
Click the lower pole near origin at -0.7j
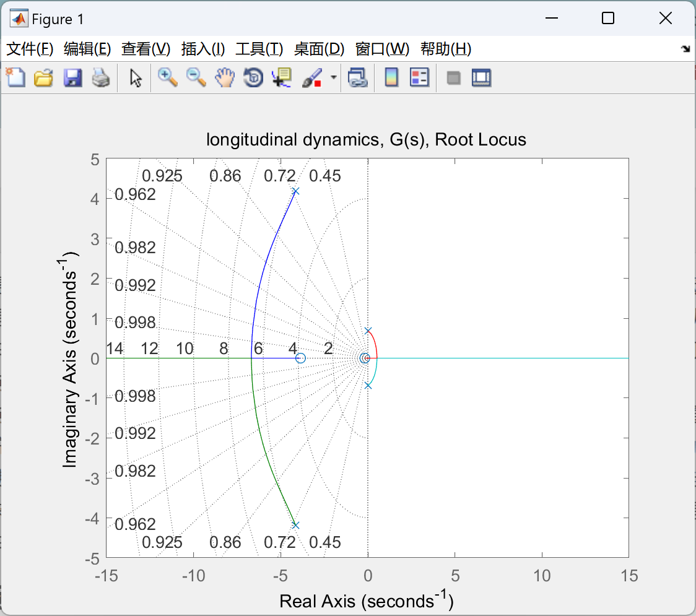pyautogui.click(x=368, y=386)
